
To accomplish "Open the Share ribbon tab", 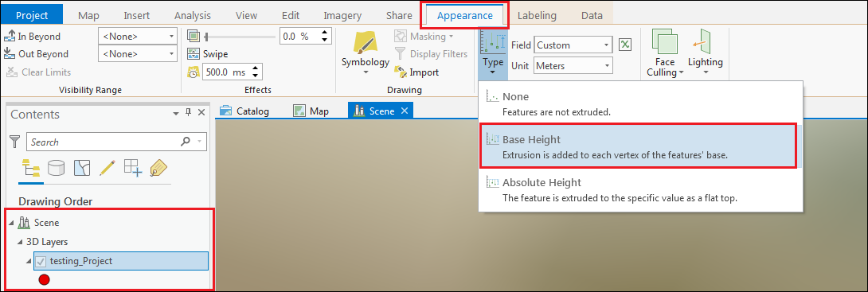I will 399,15.
